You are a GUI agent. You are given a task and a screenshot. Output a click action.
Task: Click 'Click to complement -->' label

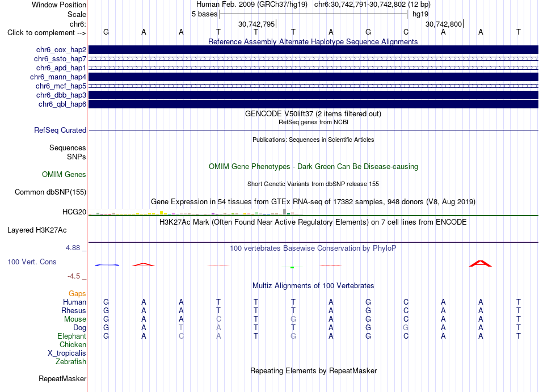click(47, 33)
